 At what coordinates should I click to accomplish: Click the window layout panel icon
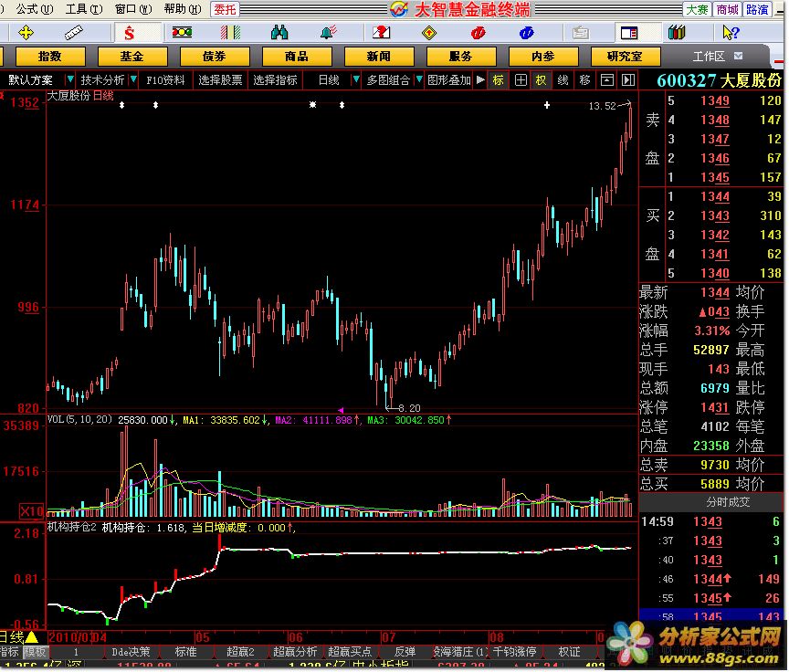click(x=629, y=33)
